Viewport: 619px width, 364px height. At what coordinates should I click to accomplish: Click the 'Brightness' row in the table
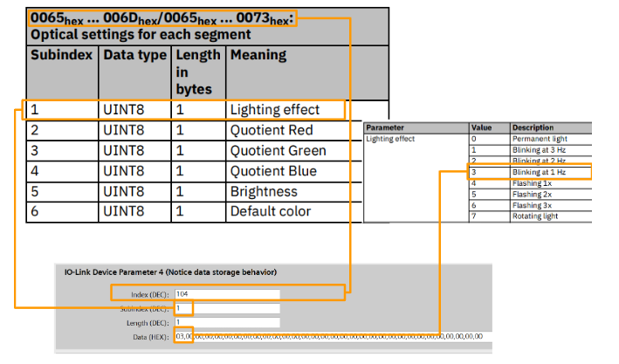point(263,191)
